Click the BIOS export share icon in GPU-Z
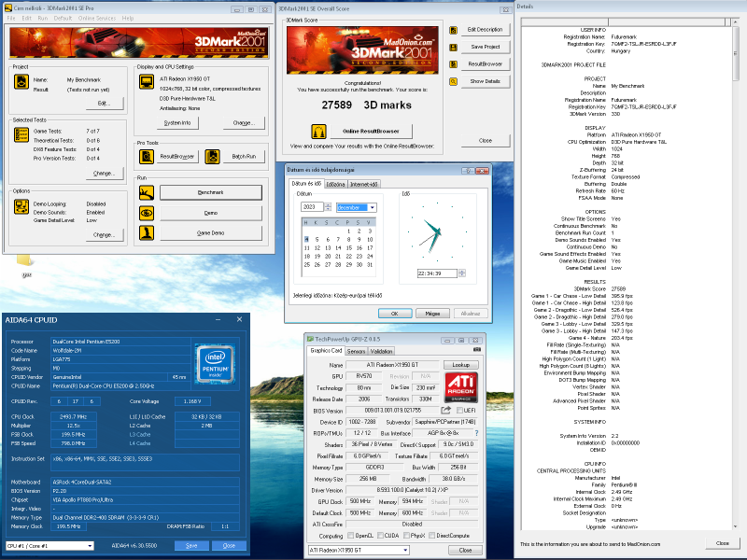Viewport: 747px width, 560px height. pyautogui.click(x=446, y=410)
